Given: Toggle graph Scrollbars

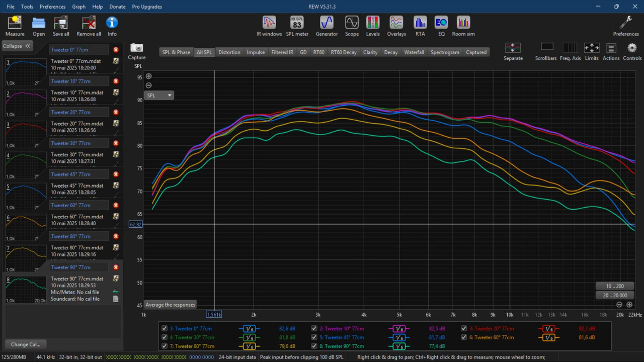Looking at the screenshot, I should [x=546, y=51].
